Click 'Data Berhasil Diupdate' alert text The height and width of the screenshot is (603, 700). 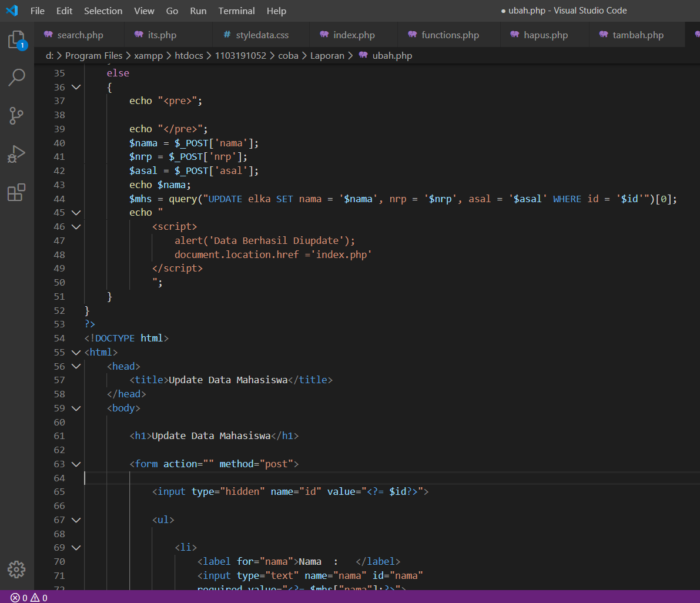click(276, 240)
